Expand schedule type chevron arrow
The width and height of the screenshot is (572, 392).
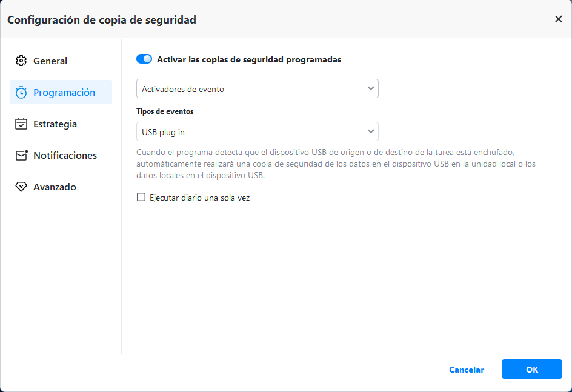[x=371, y=89]
